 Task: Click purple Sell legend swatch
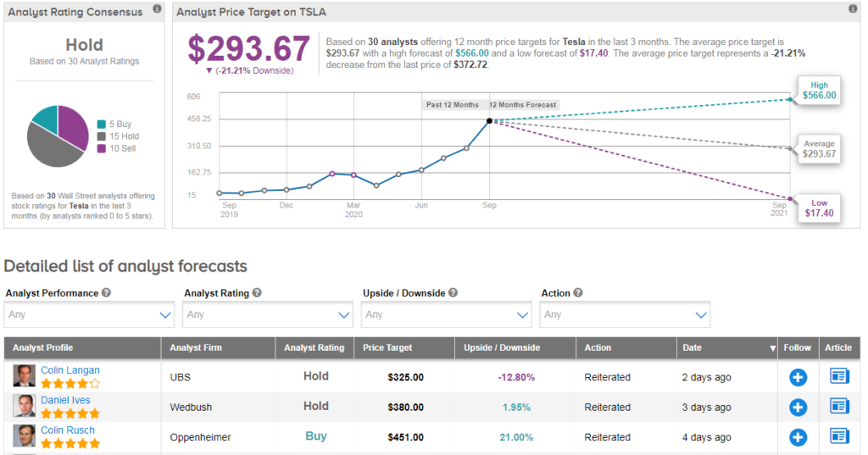(x=102, y=148)
